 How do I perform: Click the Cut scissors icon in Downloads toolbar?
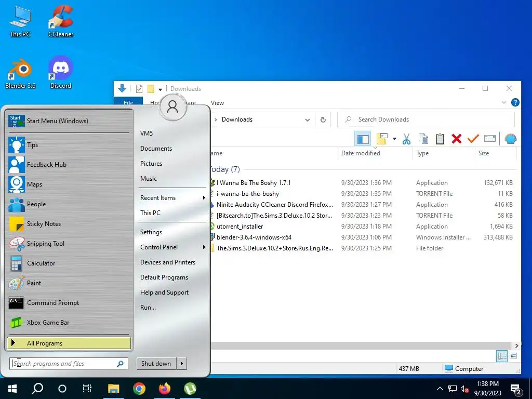click(406, 138)
